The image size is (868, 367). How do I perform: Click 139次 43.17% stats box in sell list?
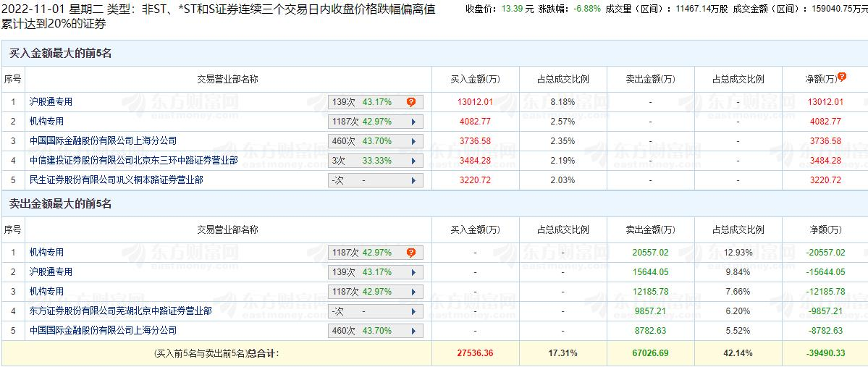375,272
